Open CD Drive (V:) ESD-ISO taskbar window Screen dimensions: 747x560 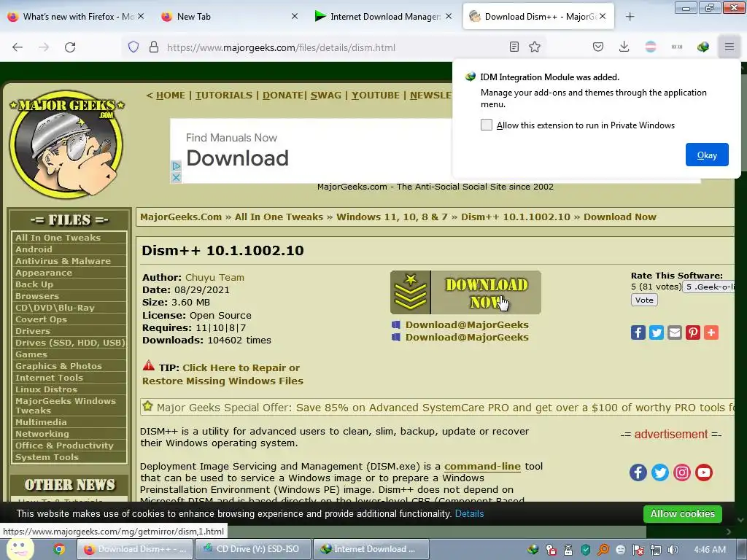pyautogui.click(x=253, y=549)
